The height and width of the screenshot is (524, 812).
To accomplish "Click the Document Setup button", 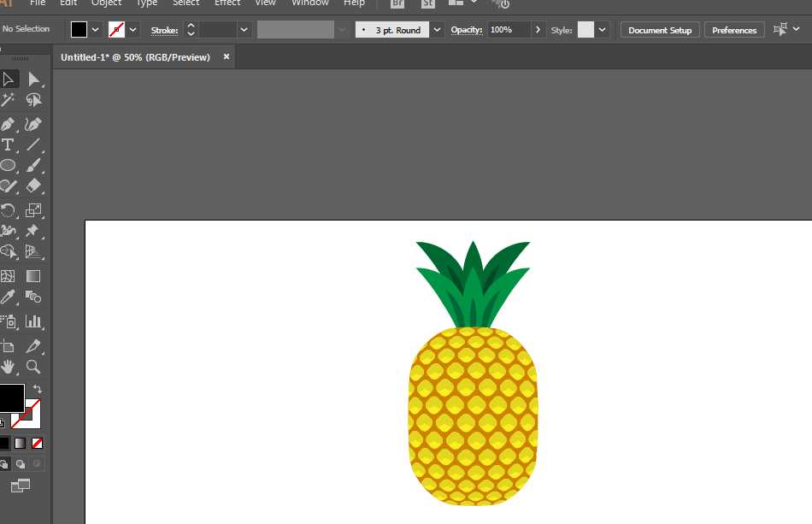I will (x=660, y=30).
